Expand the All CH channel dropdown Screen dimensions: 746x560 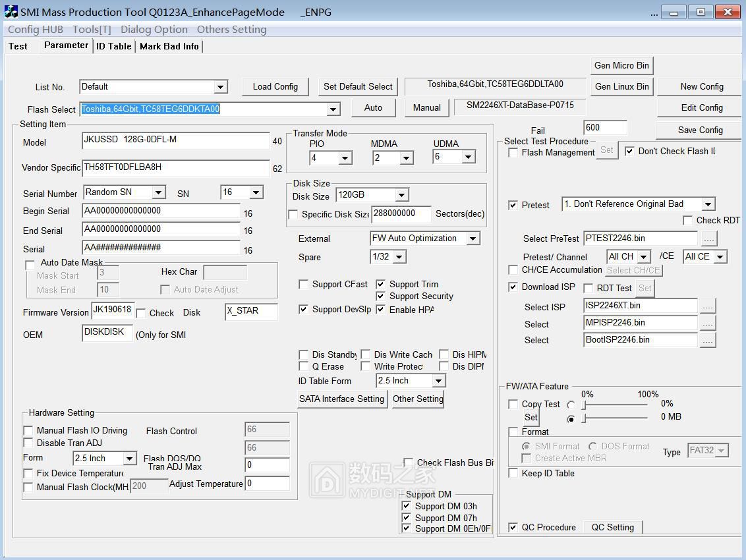coord(644,258)
